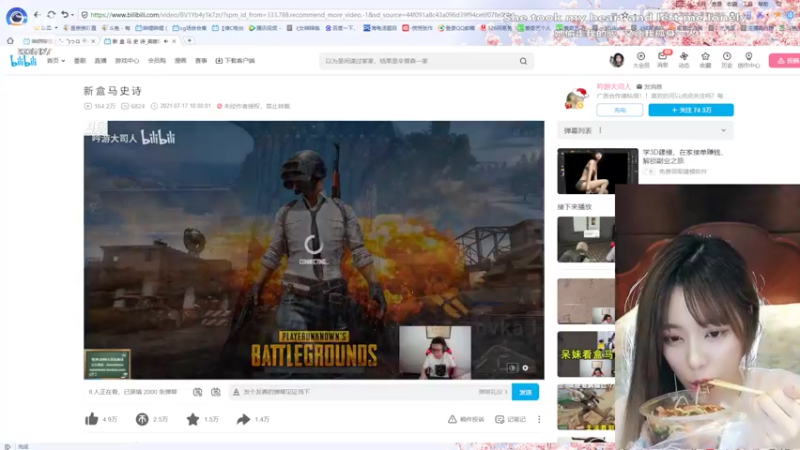Open the 收藏 favorites star in header
This screenshot has height=450, width=800.
pyautogui.click(x=705, y=60)
